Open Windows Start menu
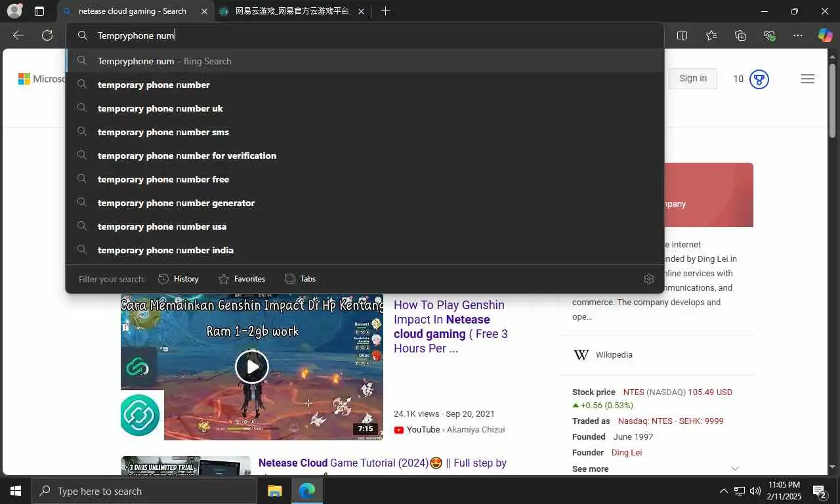The width and height of the screenshot is (840, 504). click(x=16, y=491)
